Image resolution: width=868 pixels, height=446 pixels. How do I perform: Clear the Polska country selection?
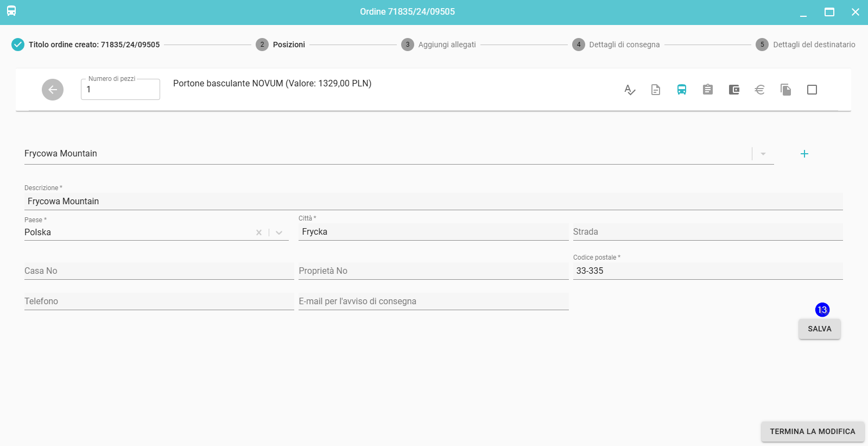(259, 233)
